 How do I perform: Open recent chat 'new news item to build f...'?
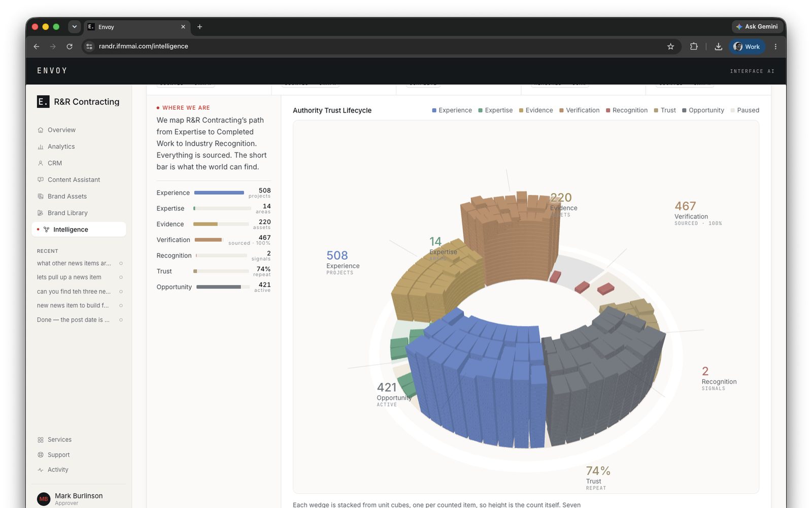(x=79, y=305)
